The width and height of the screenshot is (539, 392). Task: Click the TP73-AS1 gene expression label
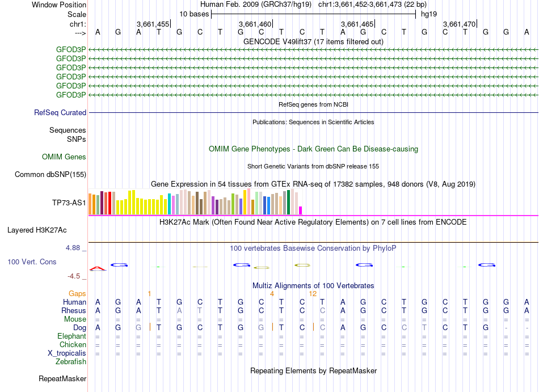(69, 203)
